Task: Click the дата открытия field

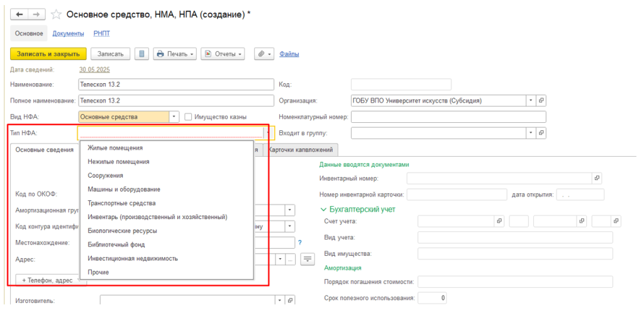Action: pos(580,195)
